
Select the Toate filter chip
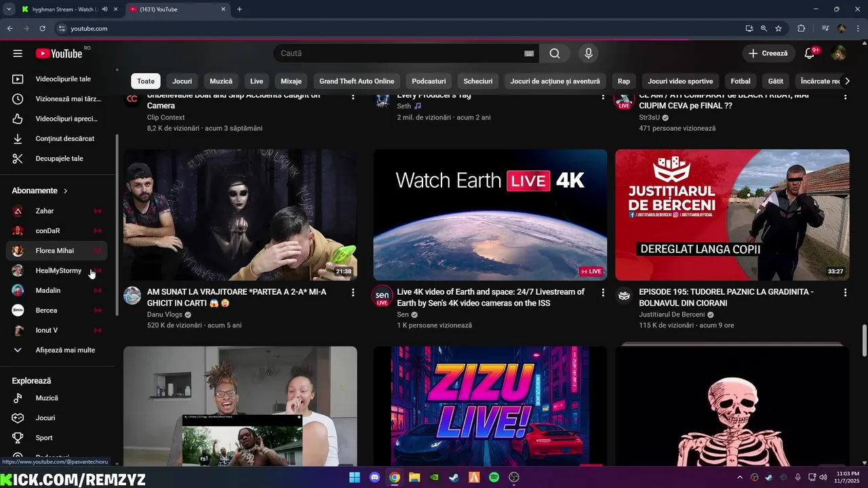(146, 81)
